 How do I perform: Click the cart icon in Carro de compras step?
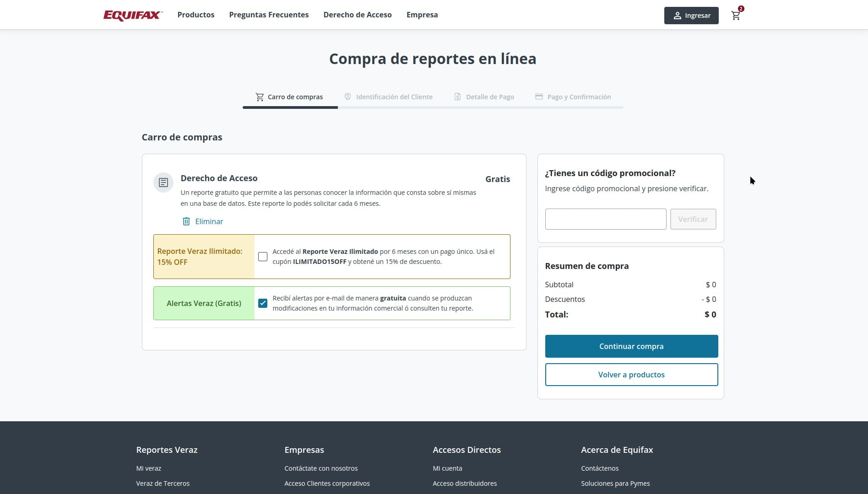pos(260,97)
